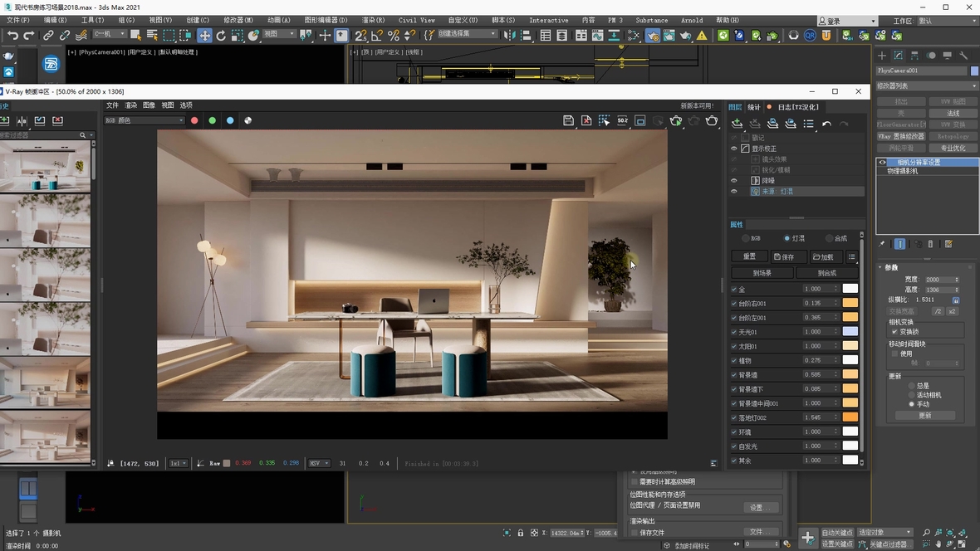Viewport: 980px width, 551px height.
Task: Click the undo arrow in layers panel
Action: 826,124
